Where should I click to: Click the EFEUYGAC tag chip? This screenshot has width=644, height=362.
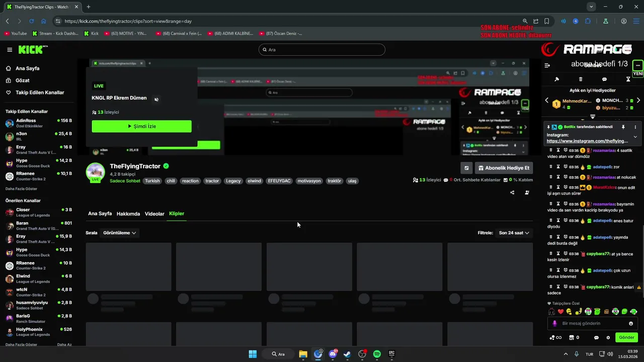[x=279, y=181]
